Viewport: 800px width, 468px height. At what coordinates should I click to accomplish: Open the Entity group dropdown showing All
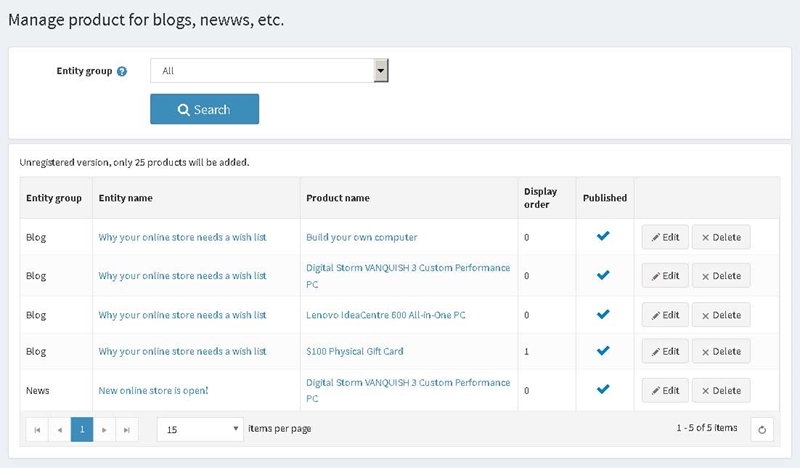point(269,70)
